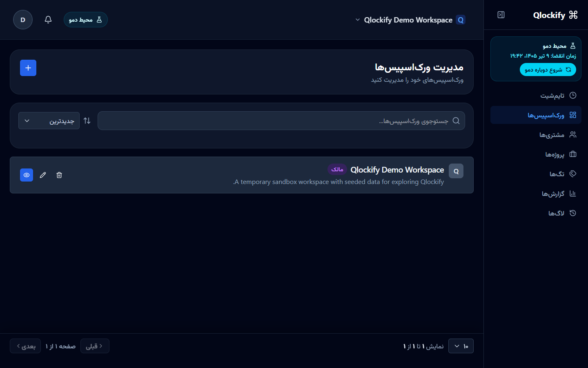Click the محیط دمو title in sidebar card
588x368 pixels.
click(x=555, y=46)
